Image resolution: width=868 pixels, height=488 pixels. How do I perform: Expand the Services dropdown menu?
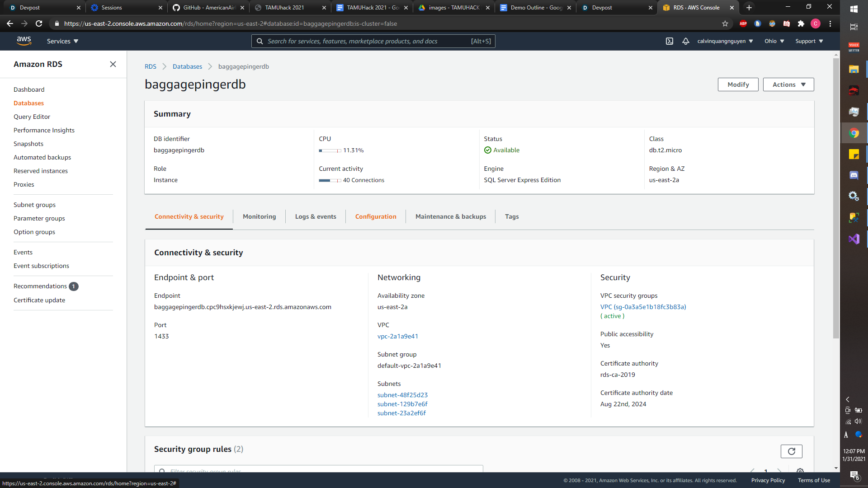(62, 41)
